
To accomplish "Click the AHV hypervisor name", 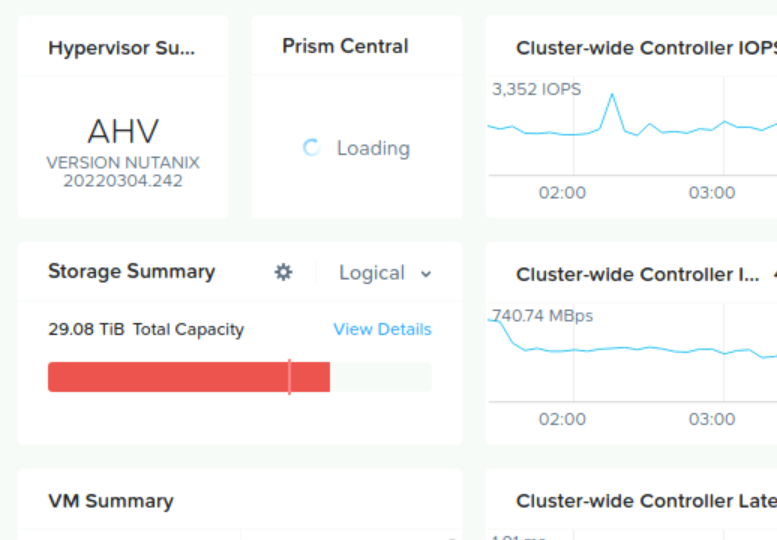I will tap(123, 131).
